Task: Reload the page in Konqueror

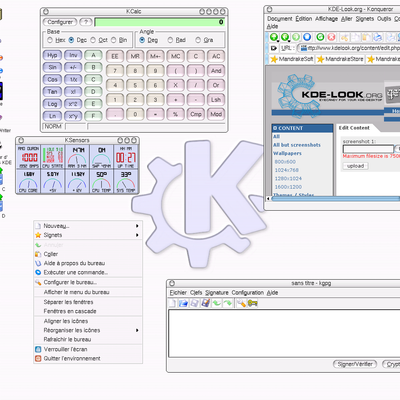Action: coord(320,37)
